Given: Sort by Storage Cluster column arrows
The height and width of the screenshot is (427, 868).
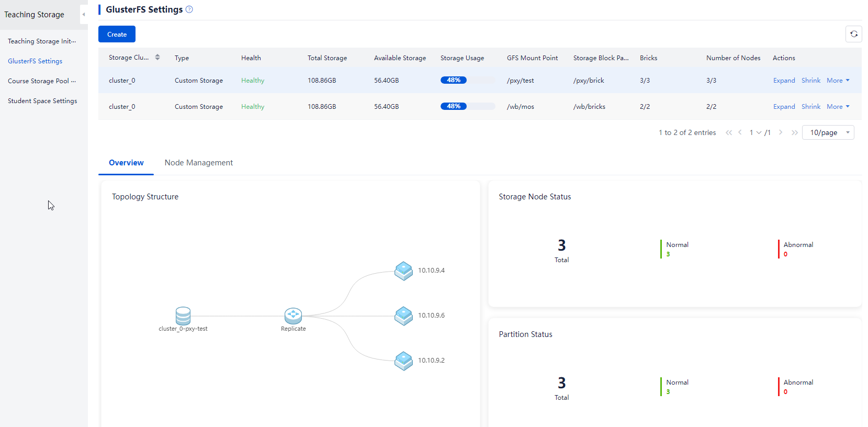Looking at the screenshot, I should 157,58.
